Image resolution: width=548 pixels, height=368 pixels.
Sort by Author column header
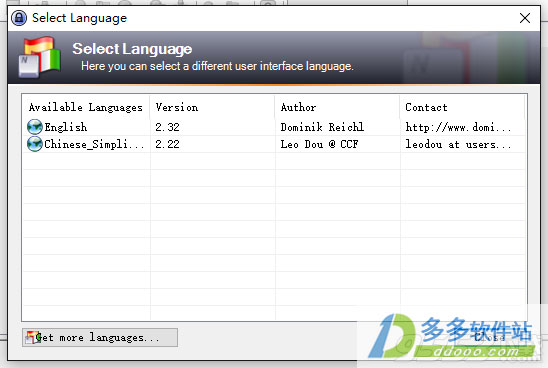(x=337, y=107)
